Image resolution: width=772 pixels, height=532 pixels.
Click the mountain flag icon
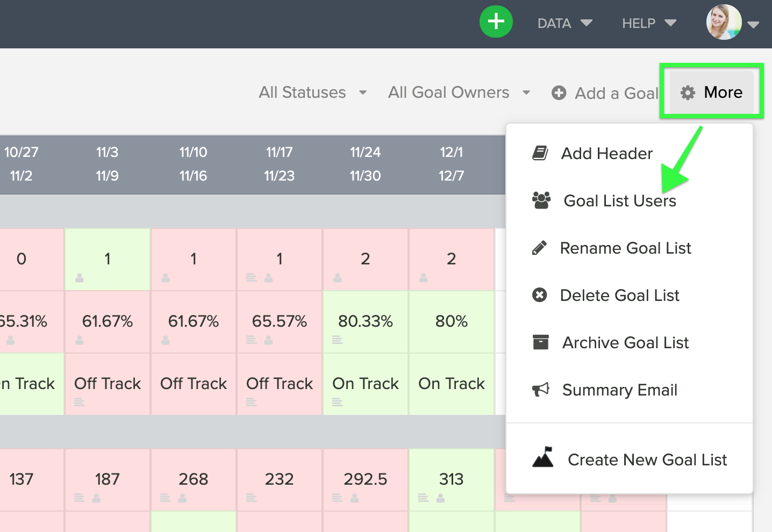543,457
